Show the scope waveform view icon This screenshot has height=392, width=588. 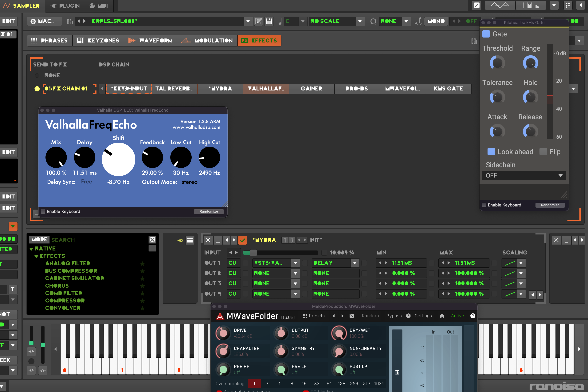(x=500, y=6)
